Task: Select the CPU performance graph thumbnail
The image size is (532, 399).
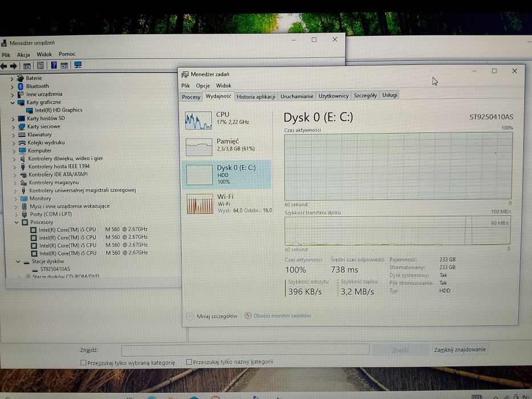Action: point(198,120)
